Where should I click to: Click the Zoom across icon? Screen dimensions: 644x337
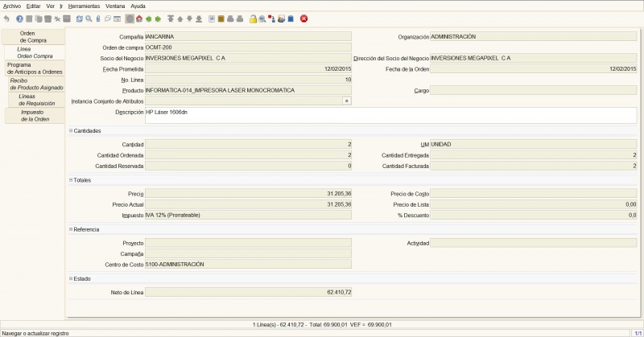point(262,18)
